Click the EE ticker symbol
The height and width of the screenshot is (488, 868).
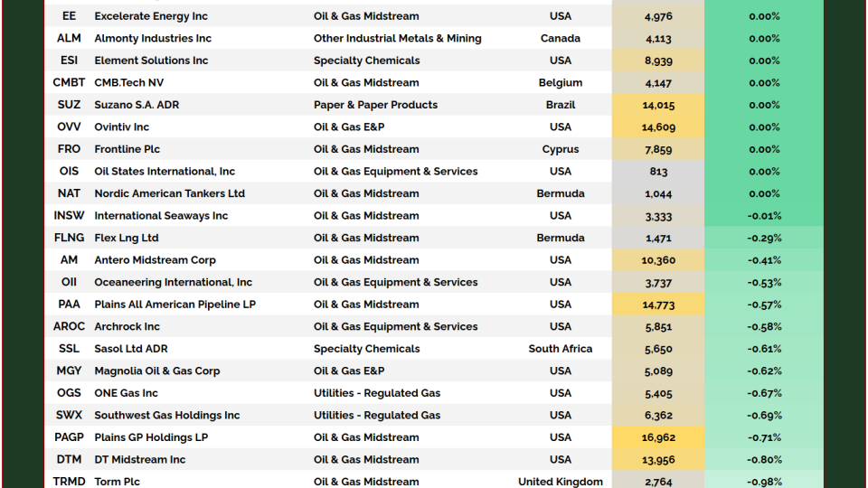point(69,16)
